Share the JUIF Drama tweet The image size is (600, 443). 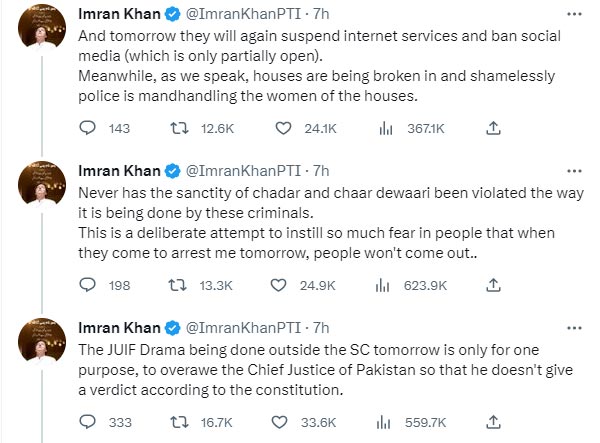[491, 422]
